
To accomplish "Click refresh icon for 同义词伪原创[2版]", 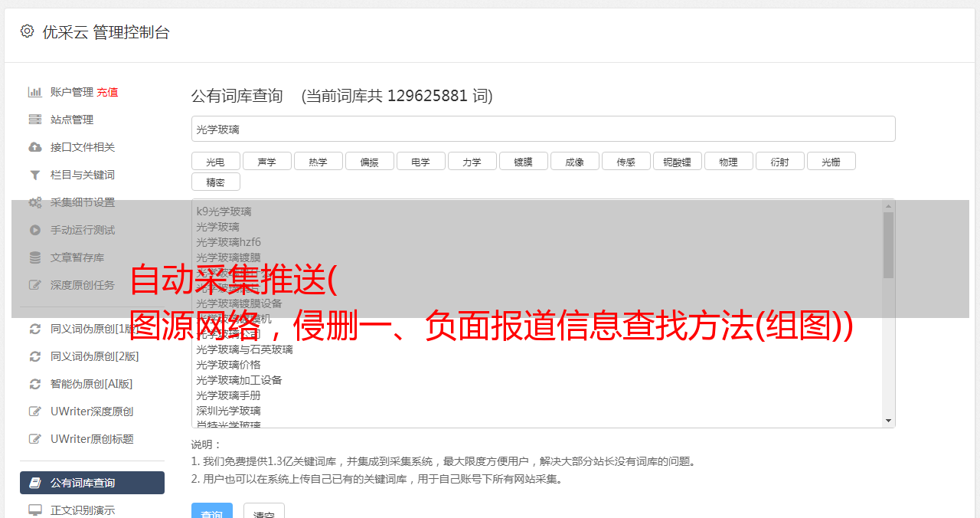I will point(34,356).
